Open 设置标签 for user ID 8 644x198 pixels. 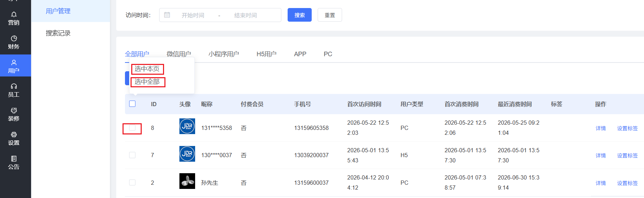pos(627,128)
